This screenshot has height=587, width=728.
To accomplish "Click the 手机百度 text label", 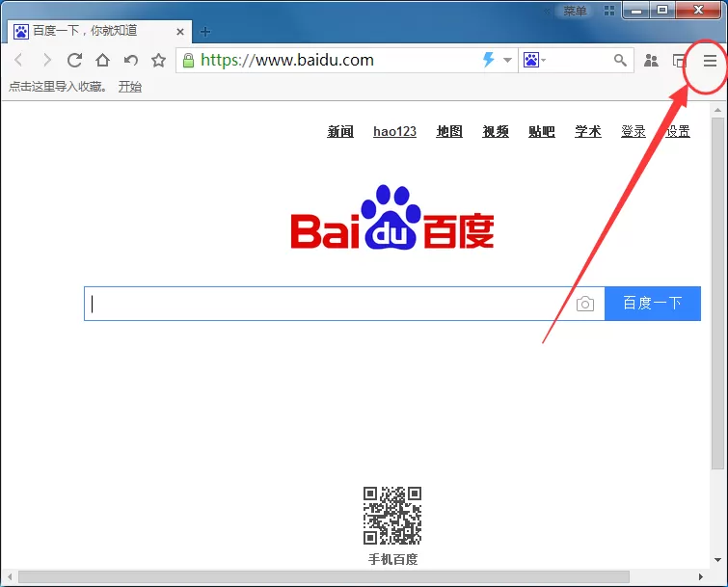I will click(392, 559).
